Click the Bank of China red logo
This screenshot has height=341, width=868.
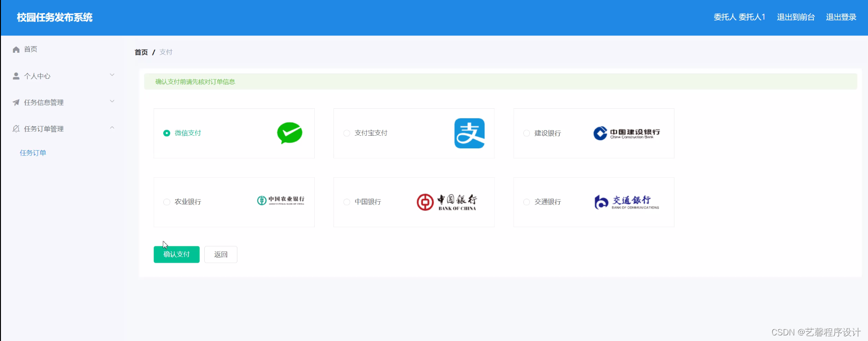tap(446, 202)
